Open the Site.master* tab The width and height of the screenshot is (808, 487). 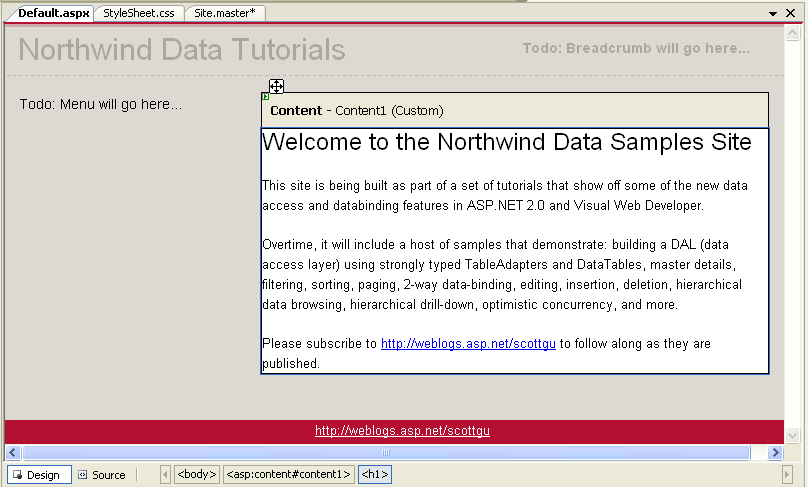pyautogui.click(x=225, y=13)
